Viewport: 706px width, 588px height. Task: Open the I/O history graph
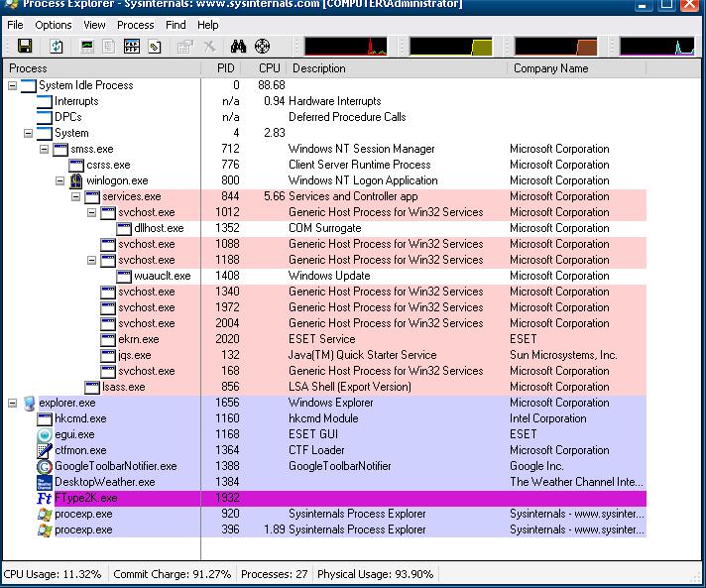click(x=657, y=47)
